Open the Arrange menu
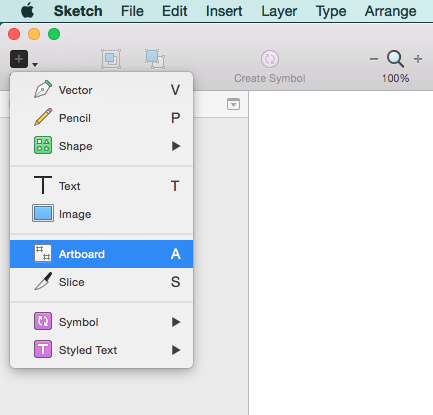This screenshot has height=415, width=433. click(x=390, y=12)
